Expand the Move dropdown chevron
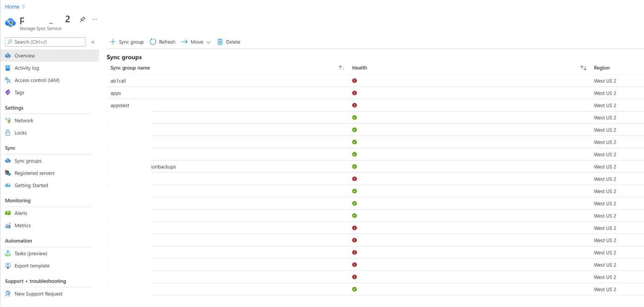This screenshot has width=644, height=307. click(208, 42)
